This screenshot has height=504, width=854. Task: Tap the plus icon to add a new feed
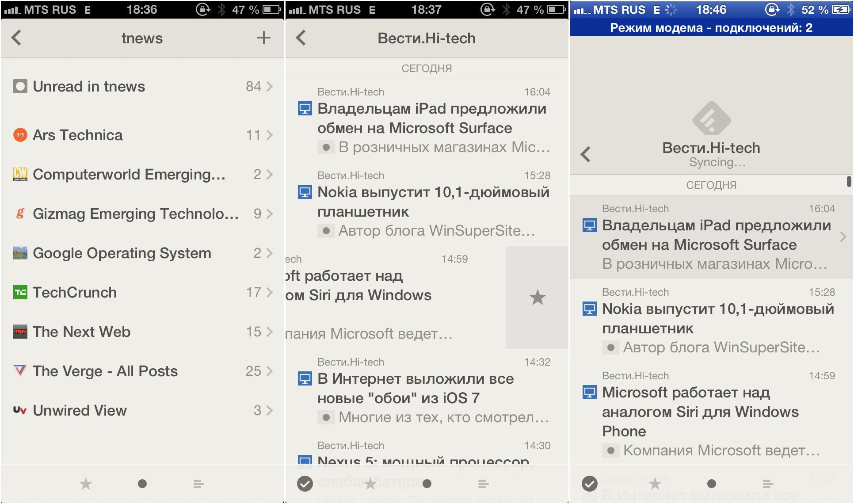tap(263, 38)
